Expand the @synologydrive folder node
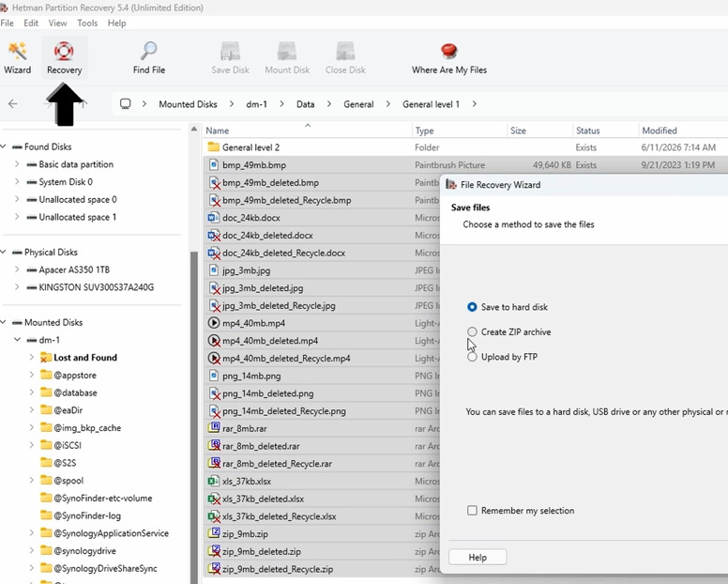This screenshot has width=728, height=584. (x=31, y=550)
